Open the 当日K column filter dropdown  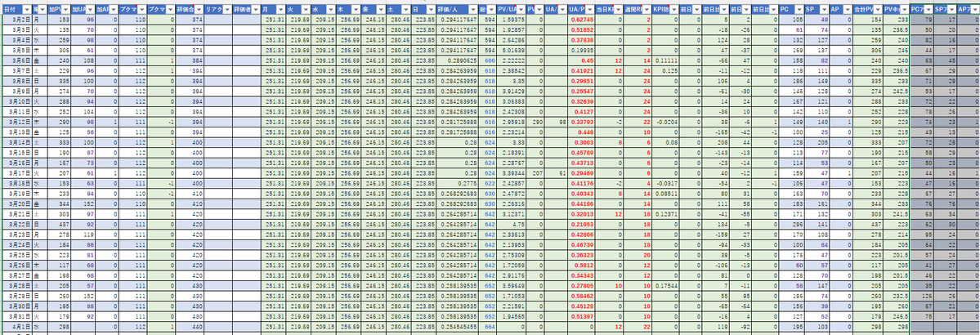[x=617, y=10]
